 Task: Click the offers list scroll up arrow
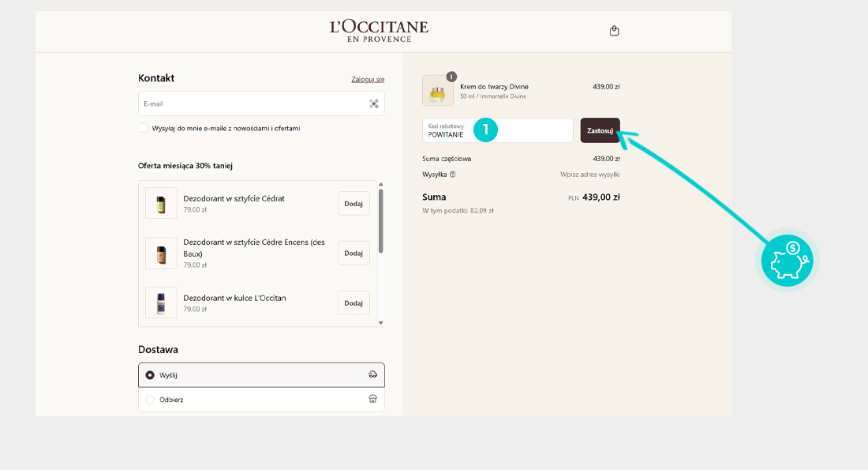point(381,184)
